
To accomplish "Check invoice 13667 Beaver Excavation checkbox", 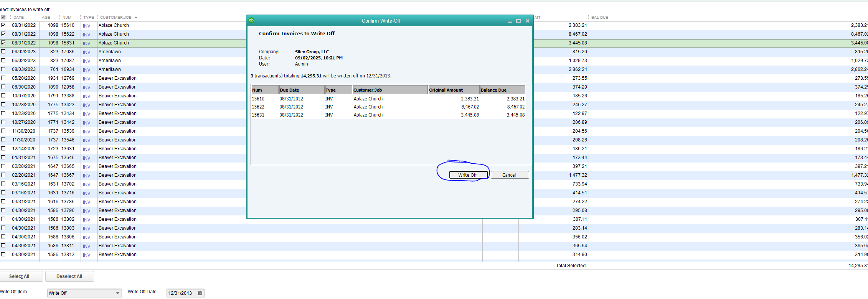I will coord(3,175).
